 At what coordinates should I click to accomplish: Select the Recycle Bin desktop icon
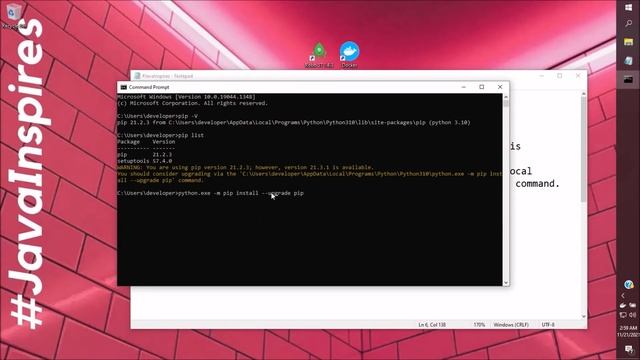14,16
